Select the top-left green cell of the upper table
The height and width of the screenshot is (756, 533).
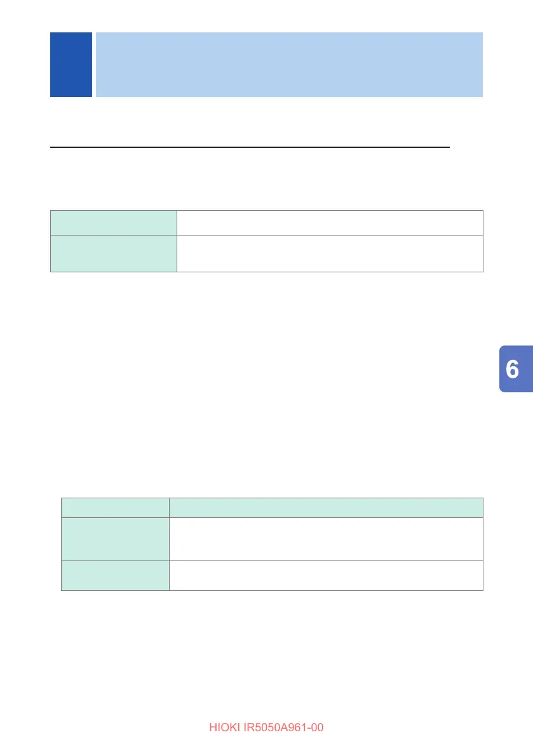(114, 223)
